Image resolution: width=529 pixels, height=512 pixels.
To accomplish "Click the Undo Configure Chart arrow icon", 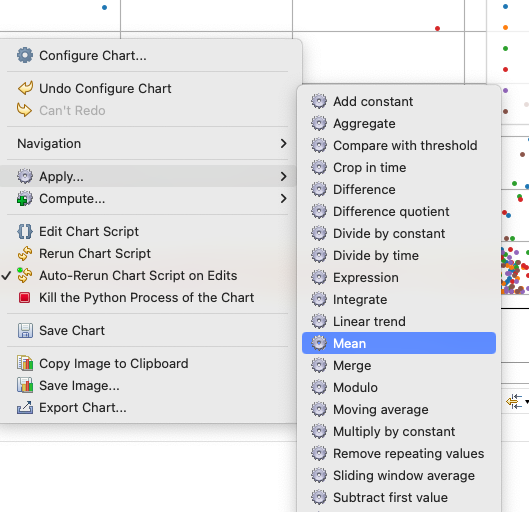I will point(25,88).
